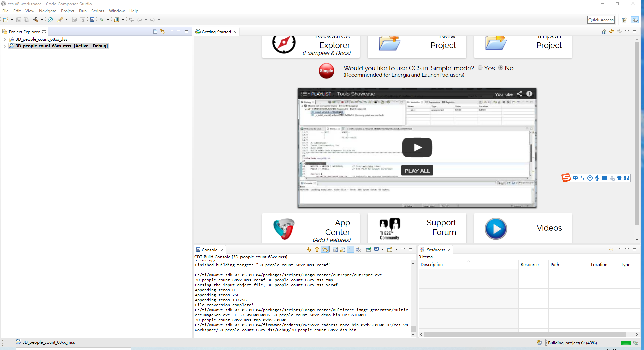Open Display Selected Console dropdown arrow
644x350 pixels.
[x=383, y=250]
